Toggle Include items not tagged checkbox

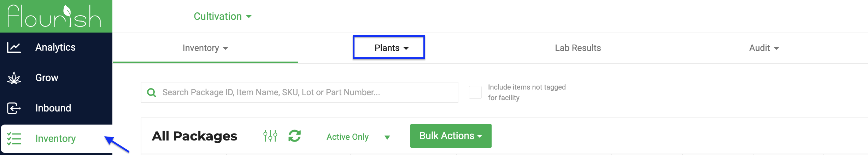(x=475, y=92)
